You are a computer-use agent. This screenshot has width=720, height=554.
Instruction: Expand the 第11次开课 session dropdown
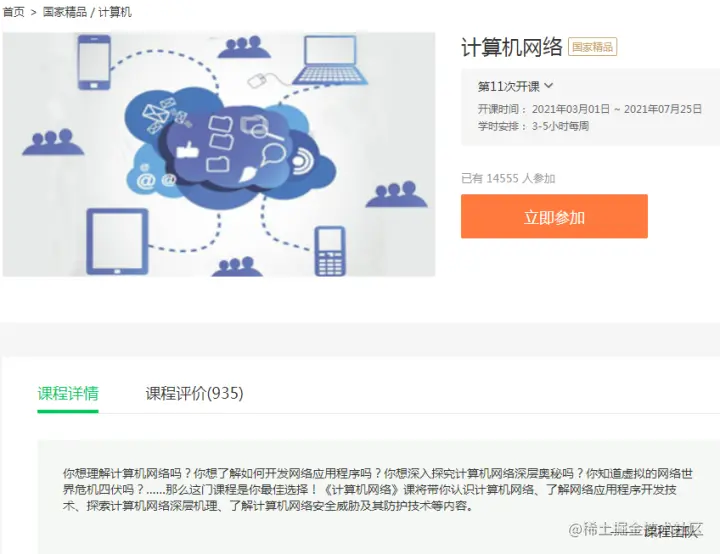tap(516, 86)
